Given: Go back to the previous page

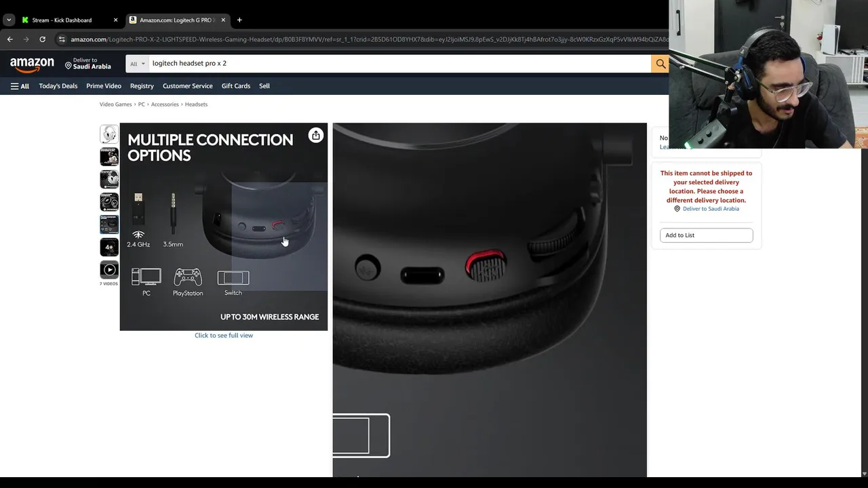Looking at the screenshot, I should (x=10, y=39).
